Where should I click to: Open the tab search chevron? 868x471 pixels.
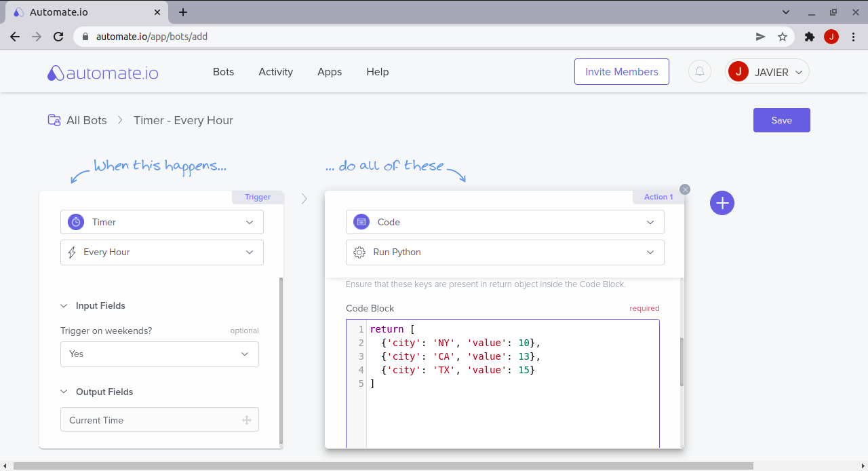786,12
